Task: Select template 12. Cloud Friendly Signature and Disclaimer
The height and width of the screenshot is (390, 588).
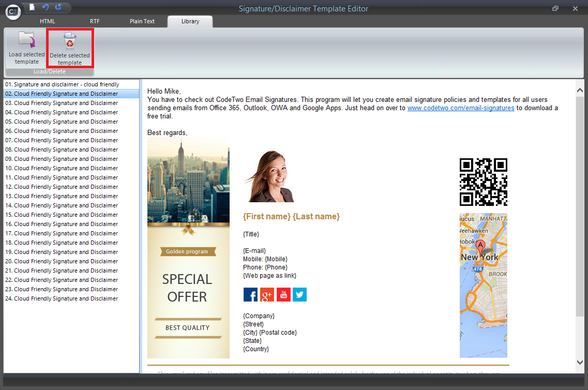Action: point(71,187)
